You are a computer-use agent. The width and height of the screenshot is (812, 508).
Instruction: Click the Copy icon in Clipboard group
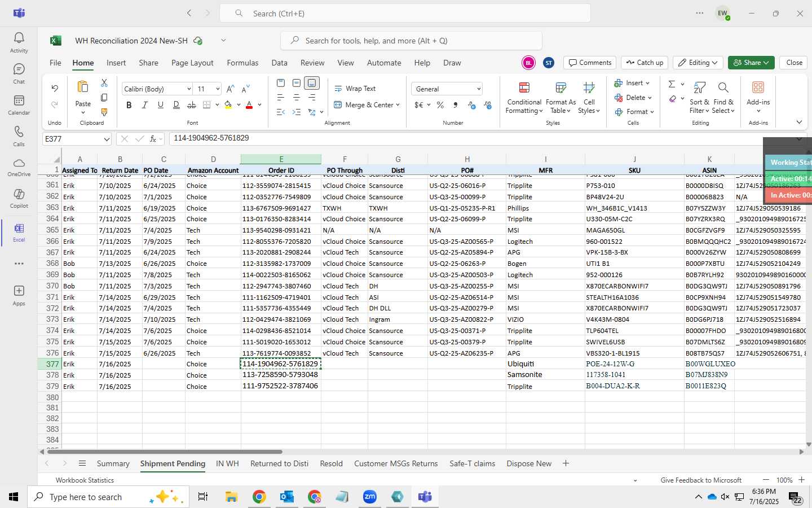point(104,98)
